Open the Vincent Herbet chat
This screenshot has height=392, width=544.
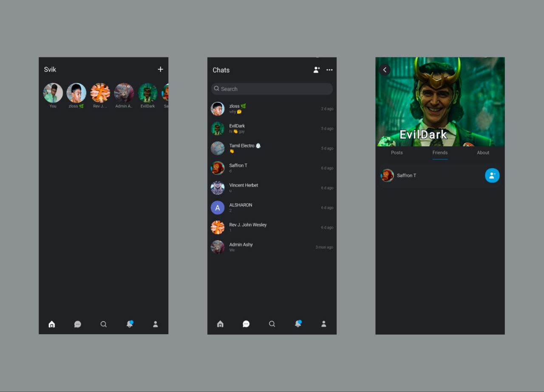click(272, 188)
